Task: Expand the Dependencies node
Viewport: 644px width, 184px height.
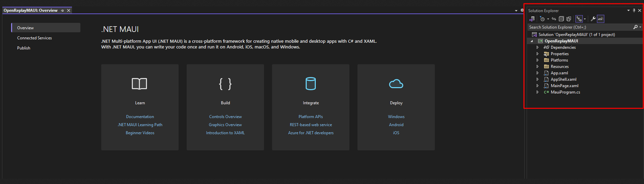Action: 537,47
